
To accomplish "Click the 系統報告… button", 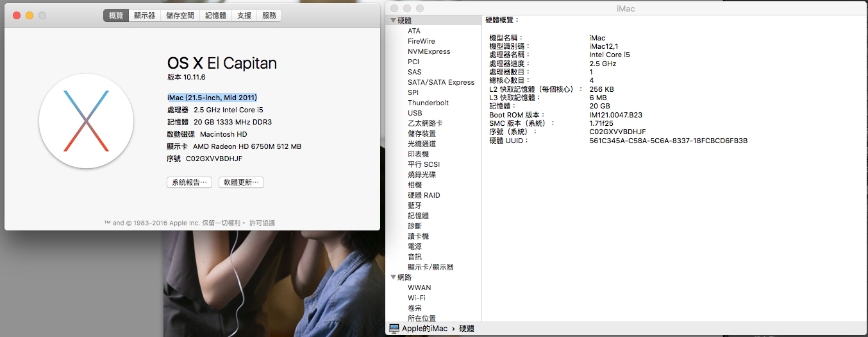I will coord(189,182).
